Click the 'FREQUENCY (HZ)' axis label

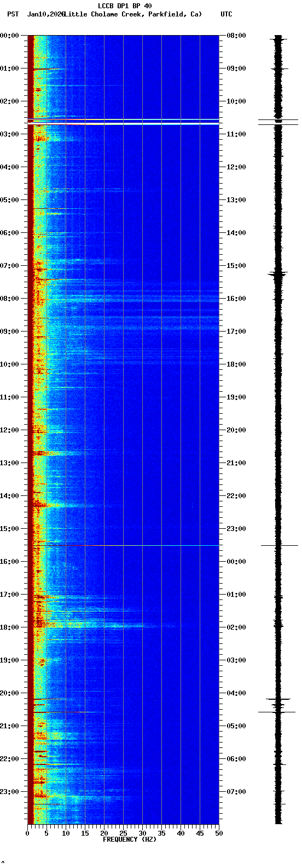click(x=129, y=839)
